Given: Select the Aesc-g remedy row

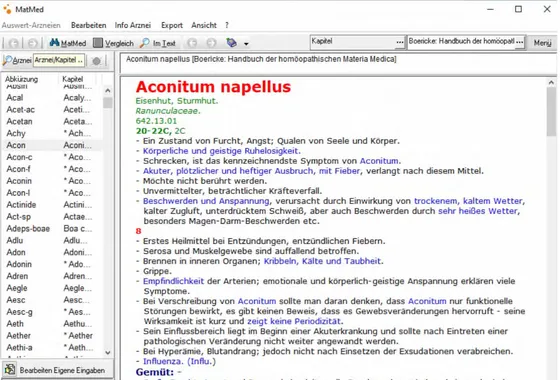Looking at the screenshot, I should click(52, 312).
